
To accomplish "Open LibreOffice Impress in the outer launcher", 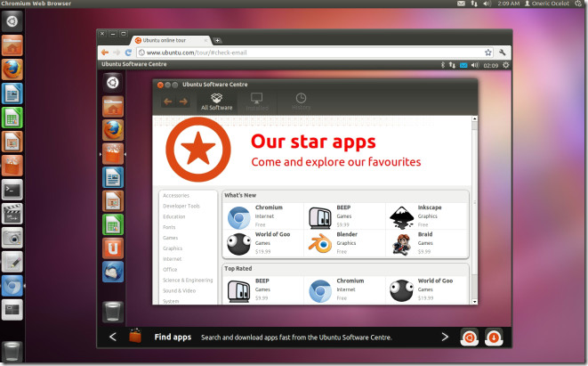I will click(12, 142).
